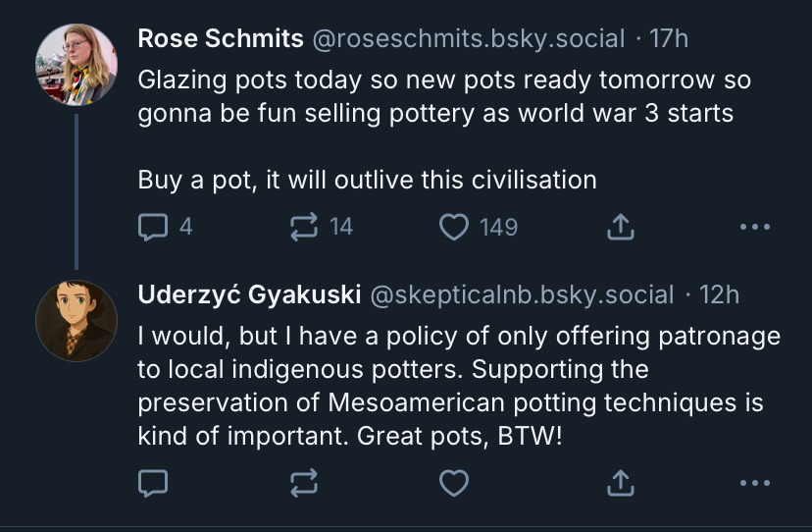
Task: Click the @roseschmits.bsky.social handle
Action: 467,39
